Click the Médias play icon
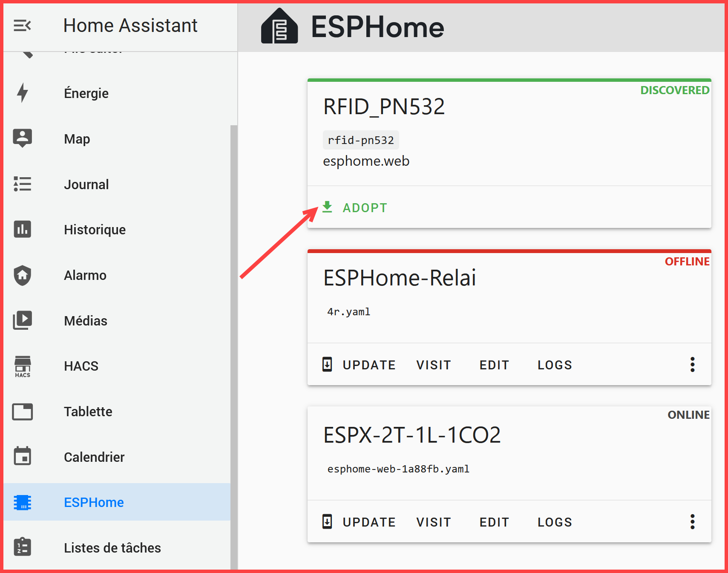Viewport: 728px width, 573px height. 23,320
